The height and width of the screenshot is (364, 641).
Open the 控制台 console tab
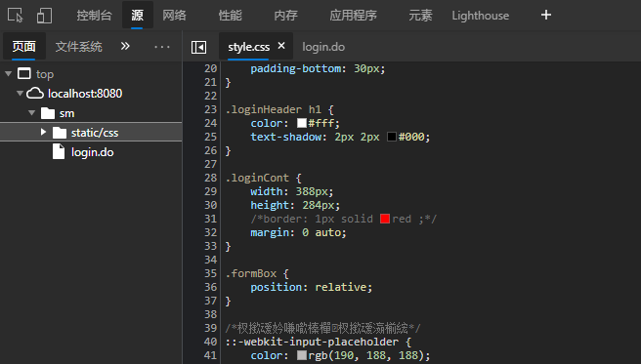click(x=94, y=16)
